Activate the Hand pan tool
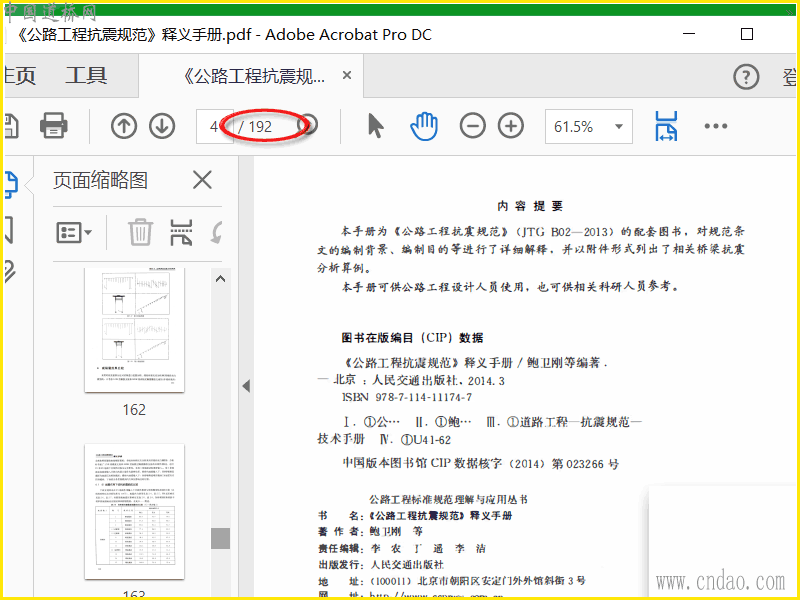This screenshot has height=600, width=800. click(424, 126)
